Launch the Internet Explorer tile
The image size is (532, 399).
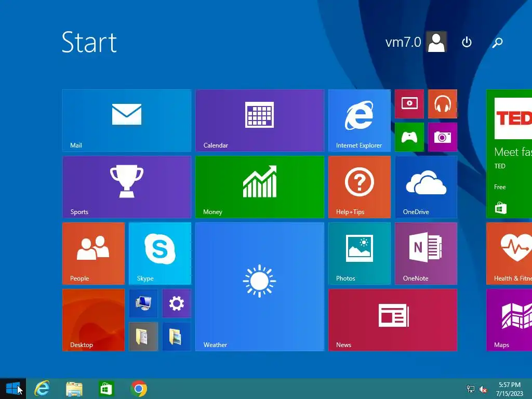(x=360, y=121)
